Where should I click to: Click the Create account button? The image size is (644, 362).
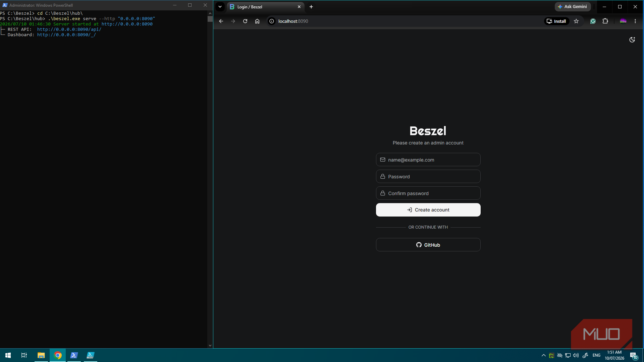click(428, 210)
